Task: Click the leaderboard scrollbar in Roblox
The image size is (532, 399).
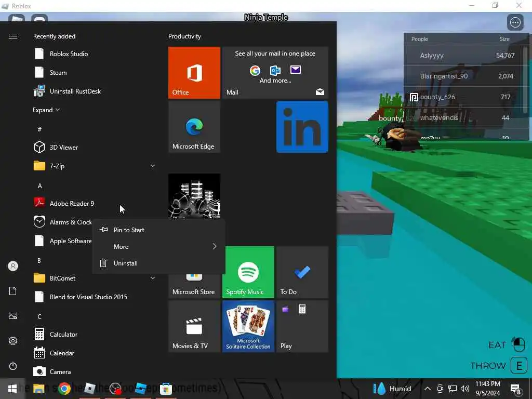Action: [525, 79]
